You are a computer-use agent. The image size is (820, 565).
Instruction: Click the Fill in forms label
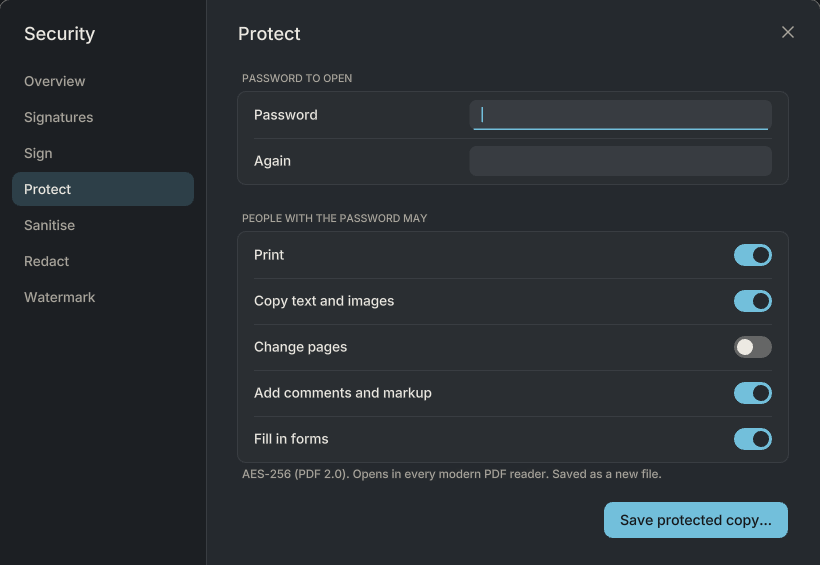coord(291,439)
